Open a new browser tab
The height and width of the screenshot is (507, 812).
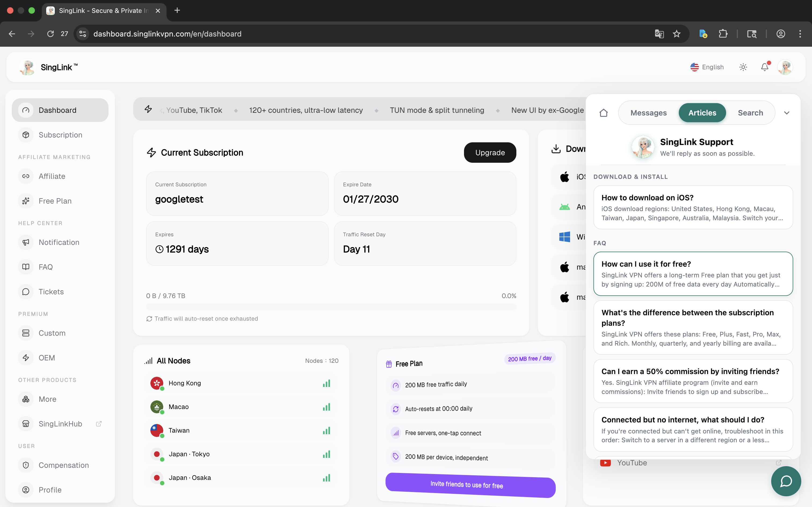click(177, 10)
